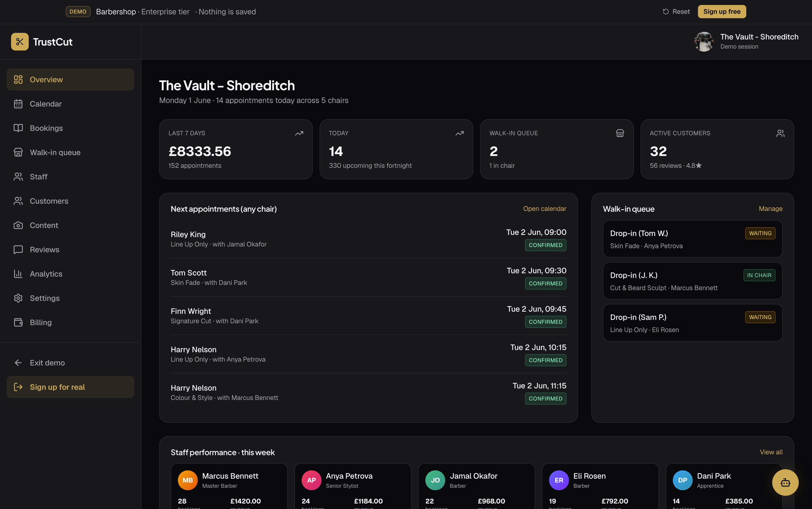This screenshot has height=509, width=812.
Task: Click 330 upcoming this fortnight text
Action: coord(370,166)
